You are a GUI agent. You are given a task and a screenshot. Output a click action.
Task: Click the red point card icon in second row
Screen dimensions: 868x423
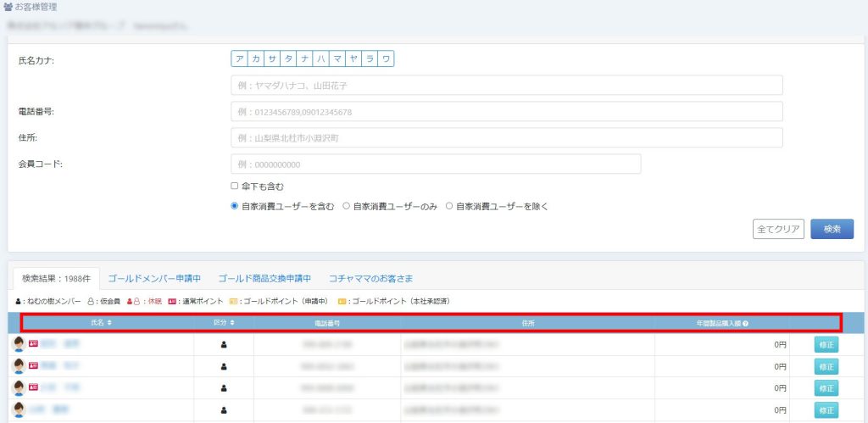click(x=34, y=366)
